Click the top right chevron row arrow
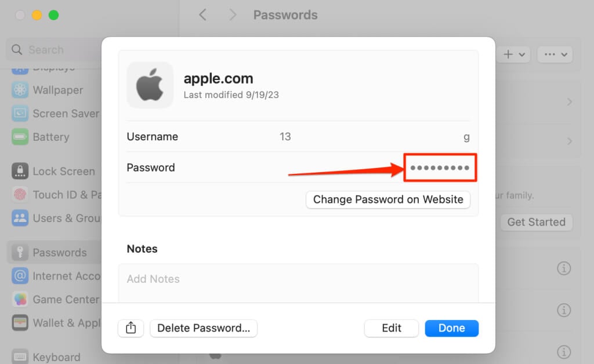The image size is (594, 364). click(570, 102)
